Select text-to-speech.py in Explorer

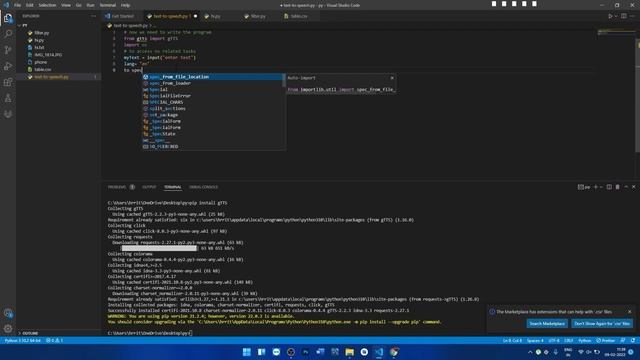[x=59, y=77]
